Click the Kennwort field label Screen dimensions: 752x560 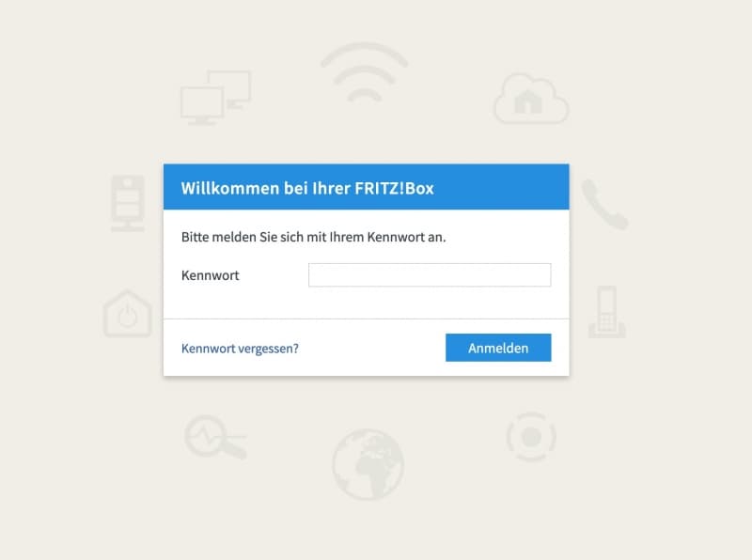tap(210, 275)
